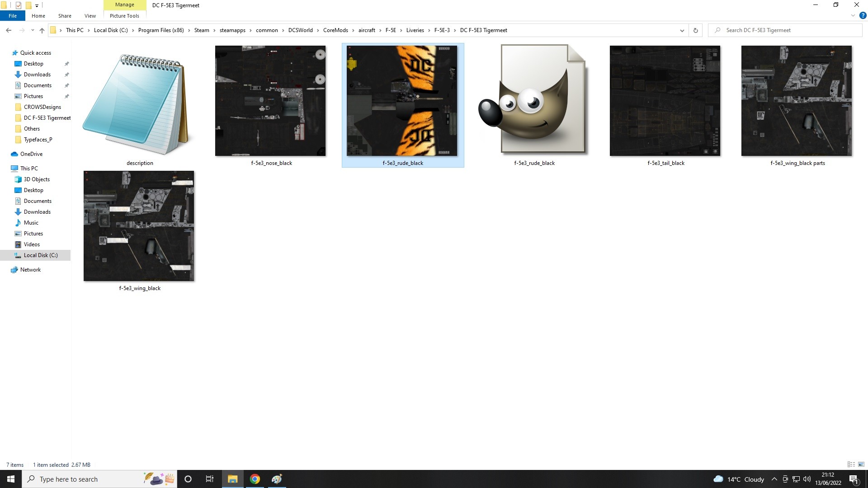Expand the ribbon chevron
The image size is (868, 488).
click(853, 15)
